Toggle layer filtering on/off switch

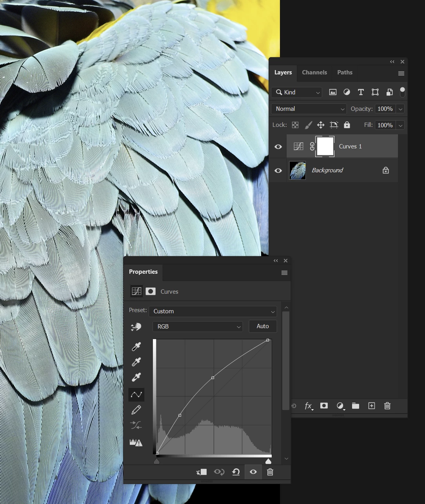click(402, 92)
